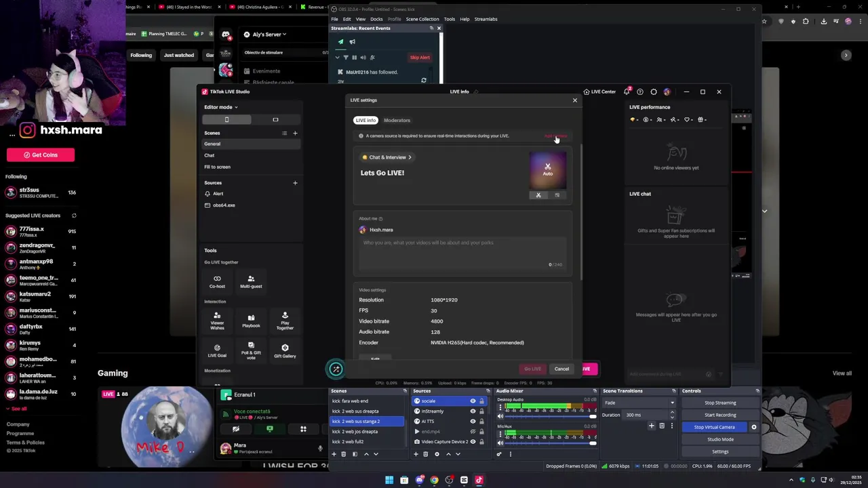Unlock the AI TTS source

pyautogui.click(x=481, y=421)
